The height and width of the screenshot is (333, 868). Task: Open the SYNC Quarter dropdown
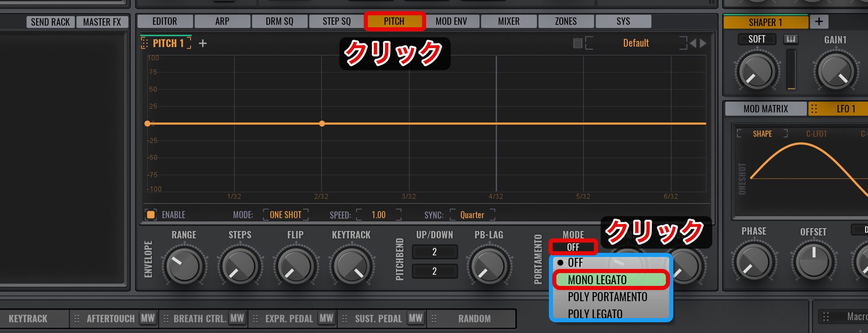pos(472,215)
